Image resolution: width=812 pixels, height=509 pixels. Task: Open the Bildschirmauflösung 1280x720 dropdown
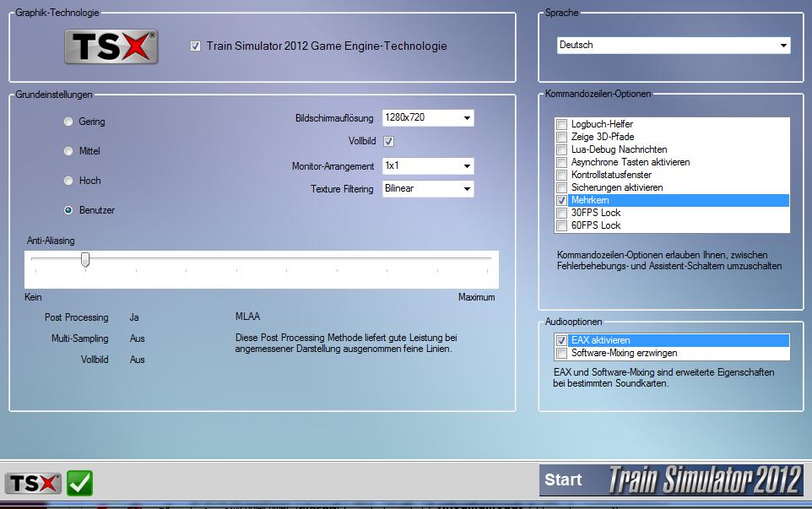tap(428, 117)
